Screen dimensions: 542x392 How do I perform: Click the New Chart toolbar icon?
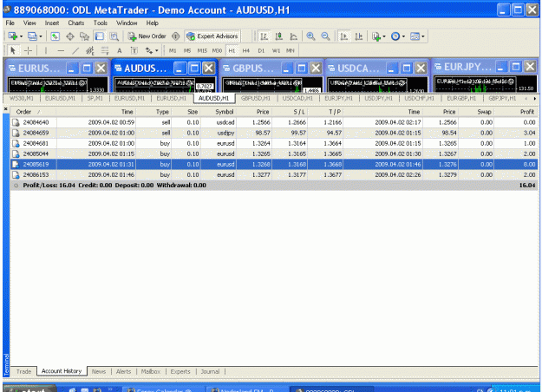[15, 36]
